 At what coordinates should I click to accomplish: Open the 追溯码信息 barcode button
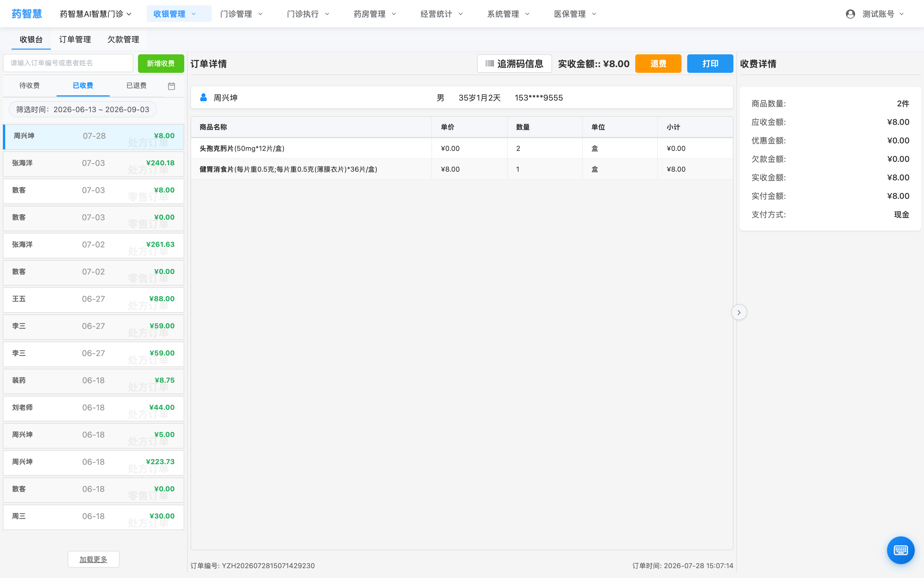(x=514, y=64)
